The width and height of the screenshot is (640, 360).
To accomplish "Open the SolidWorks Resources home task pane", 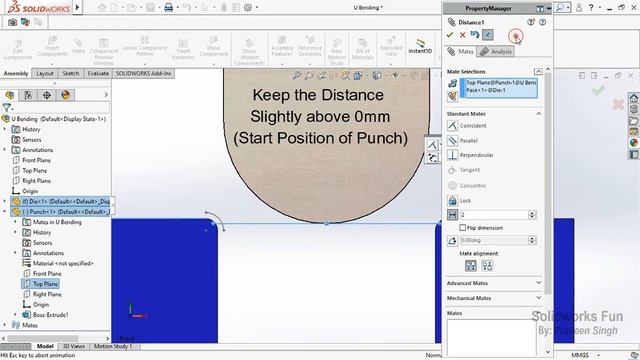I will (x=633, y=98).
